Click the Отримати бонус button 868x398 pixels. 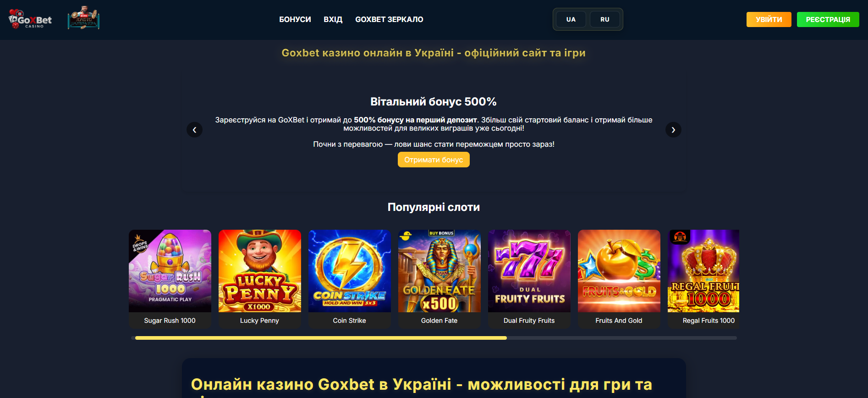click(434, 160)
